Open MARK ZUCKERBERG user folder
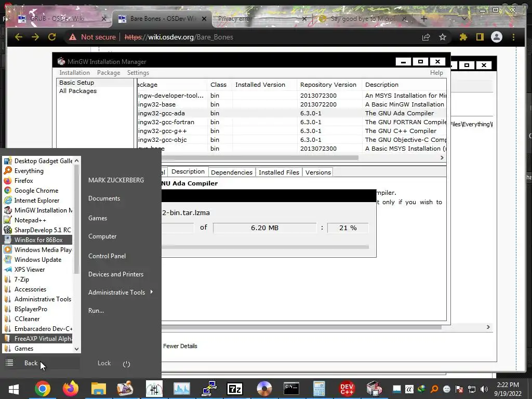Viewport: 532px width, 399px height. [x=116, y=180]
